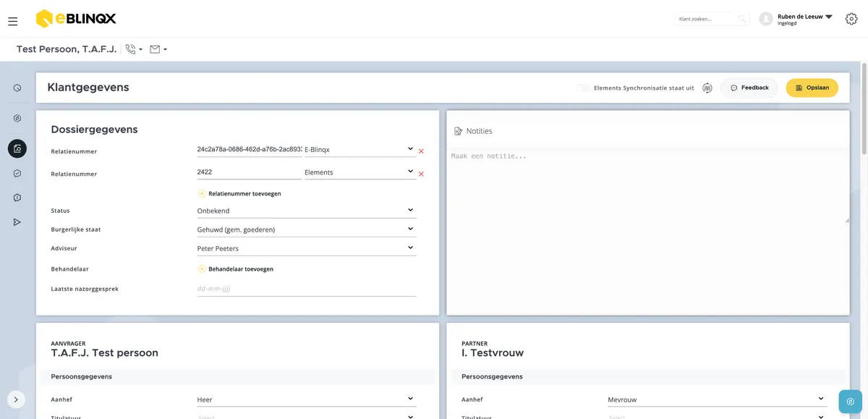
Task: Open the Adviseur dropdown showing Peter Peeters
Action: coord(307,248)
